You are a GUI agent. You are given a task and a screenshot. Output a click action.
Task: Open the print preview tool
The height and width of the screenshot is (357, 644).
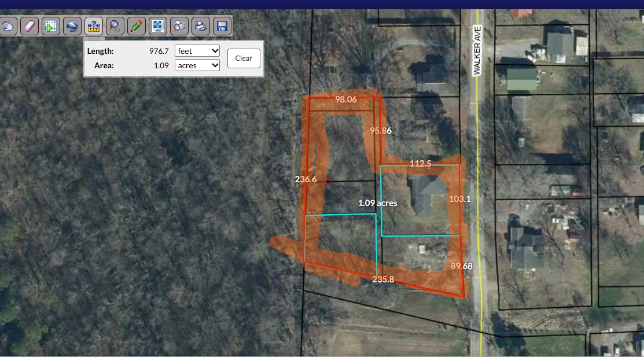coord(179,26)
